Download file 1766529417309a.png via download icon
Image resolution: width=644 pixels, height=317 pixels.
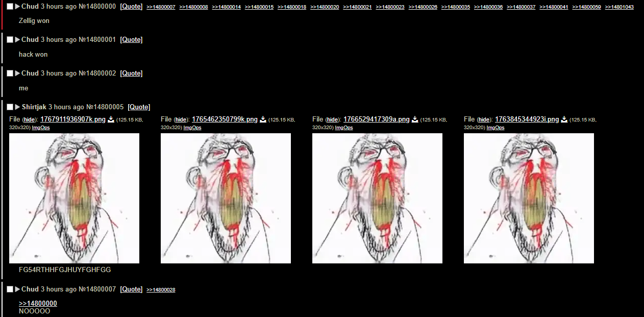[x=415, y=119]
